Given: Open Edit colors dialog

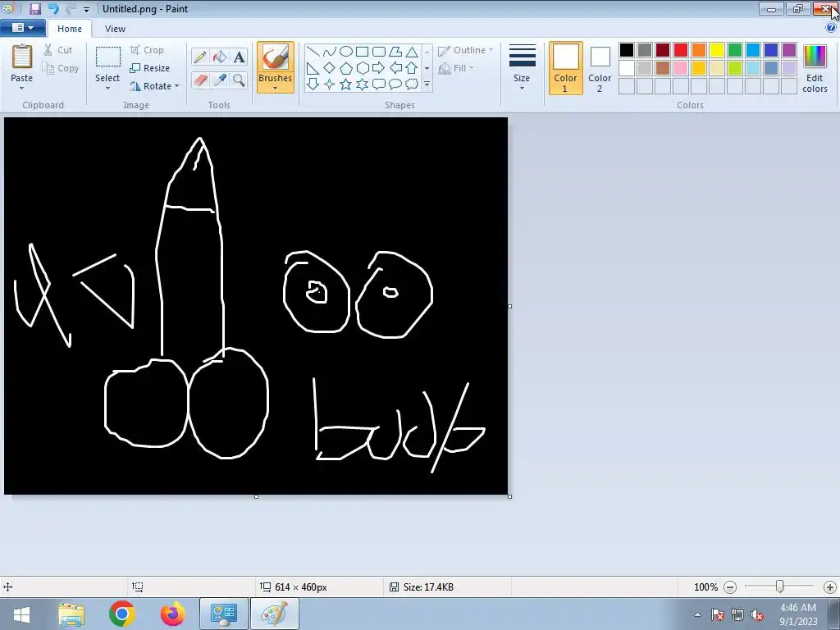Looking at the screenshot, I should [815, 68].
